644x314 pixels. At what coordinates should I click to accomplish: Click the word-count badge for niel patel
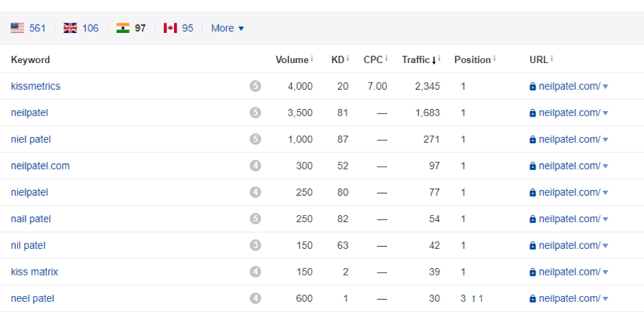[255, 139]
